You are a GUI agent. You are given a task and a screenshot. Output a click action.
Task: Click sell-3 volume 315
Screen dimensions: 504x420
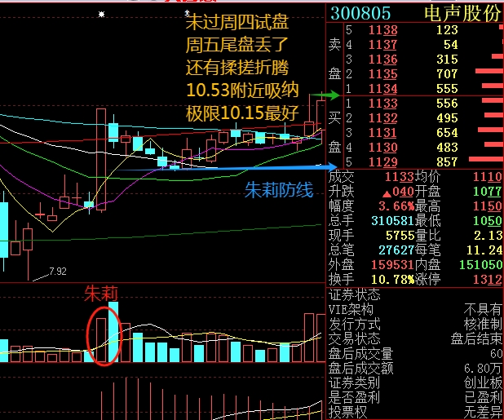click(447, 60)
